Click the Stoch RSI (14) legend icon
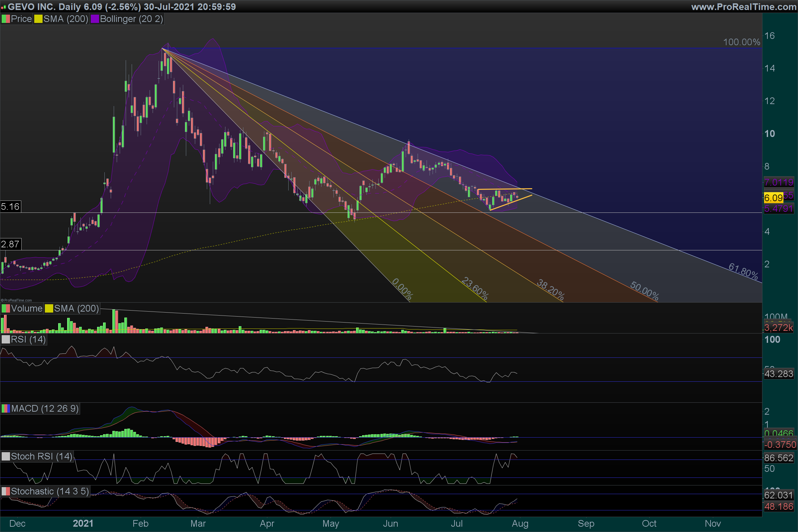 [6, 456]
